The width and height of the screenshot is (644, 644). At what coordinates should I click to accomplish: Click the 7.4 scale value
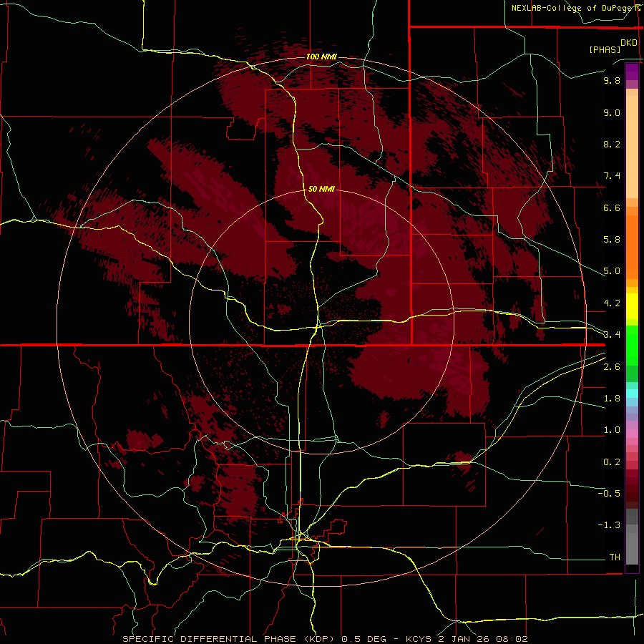(612, 176)
